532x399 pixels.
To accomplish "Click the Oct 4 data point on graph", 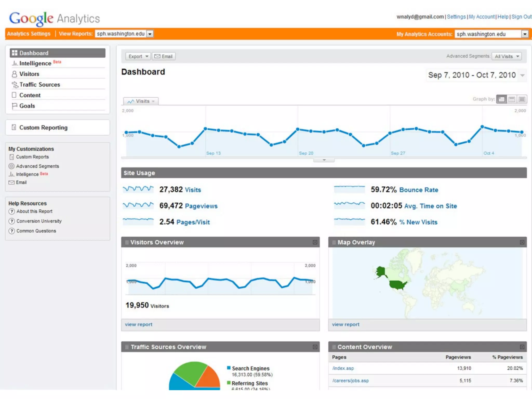I will [x=482, y=127].
